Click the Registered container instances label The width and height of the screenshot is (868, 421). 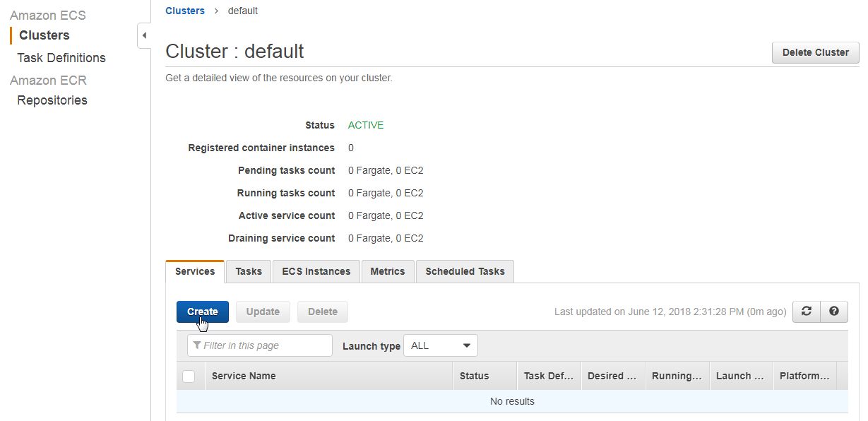(x=261, y=148)
